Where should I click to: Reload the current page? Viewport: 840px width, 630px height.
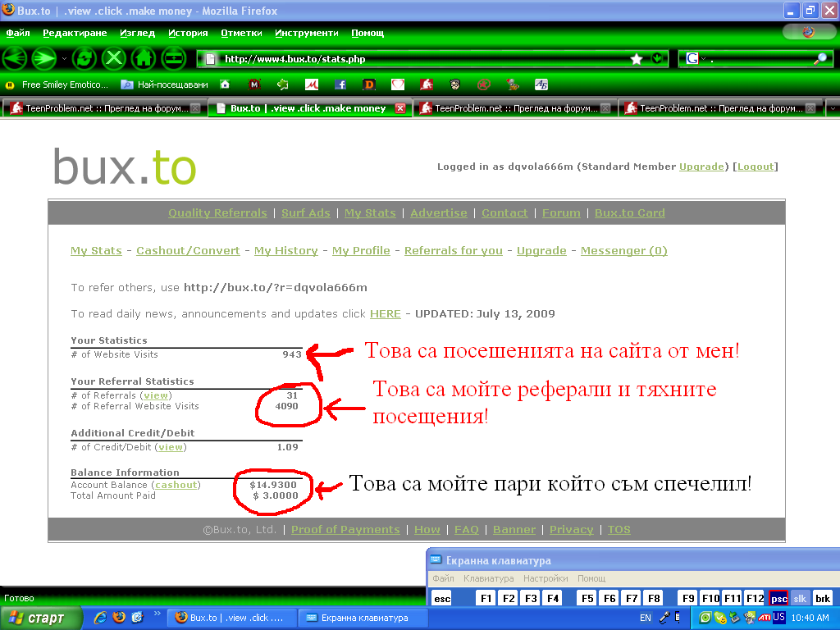click(84, 58)
